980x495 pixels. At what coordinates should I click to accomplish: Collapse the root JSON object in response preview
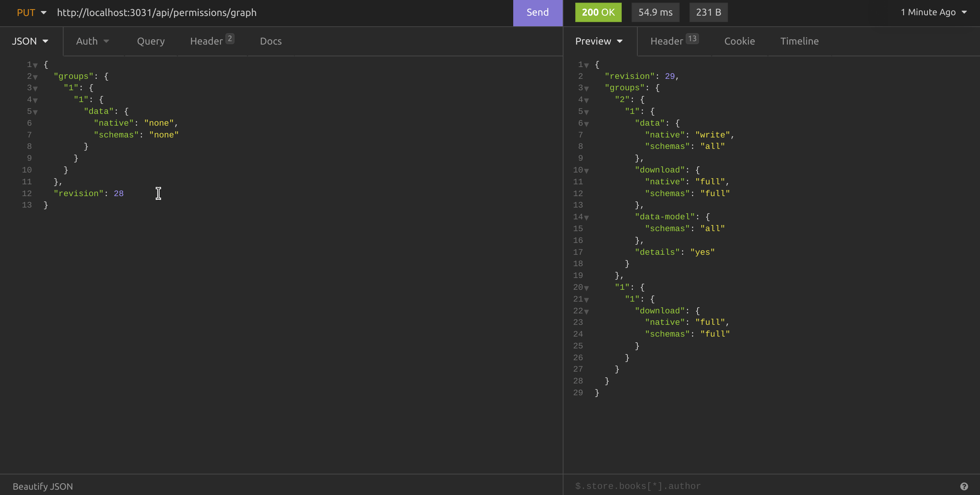tap(586, 65)
